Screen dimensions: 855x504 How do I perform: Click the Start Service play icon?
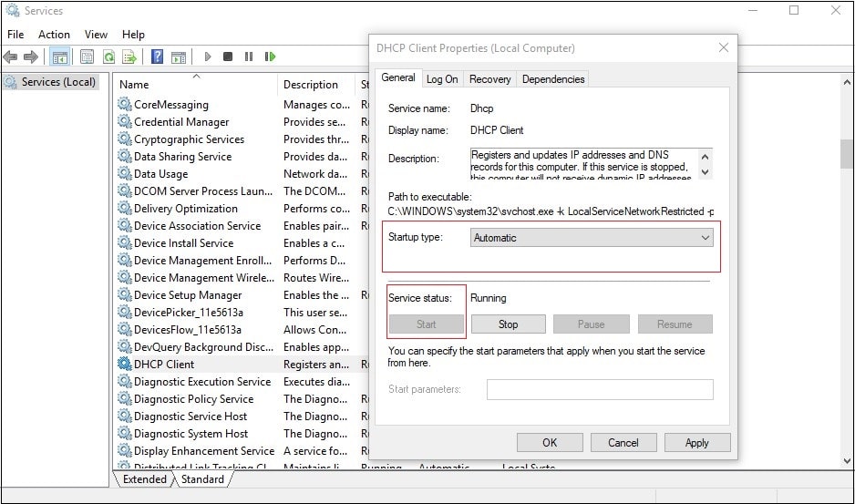[207, 57]
